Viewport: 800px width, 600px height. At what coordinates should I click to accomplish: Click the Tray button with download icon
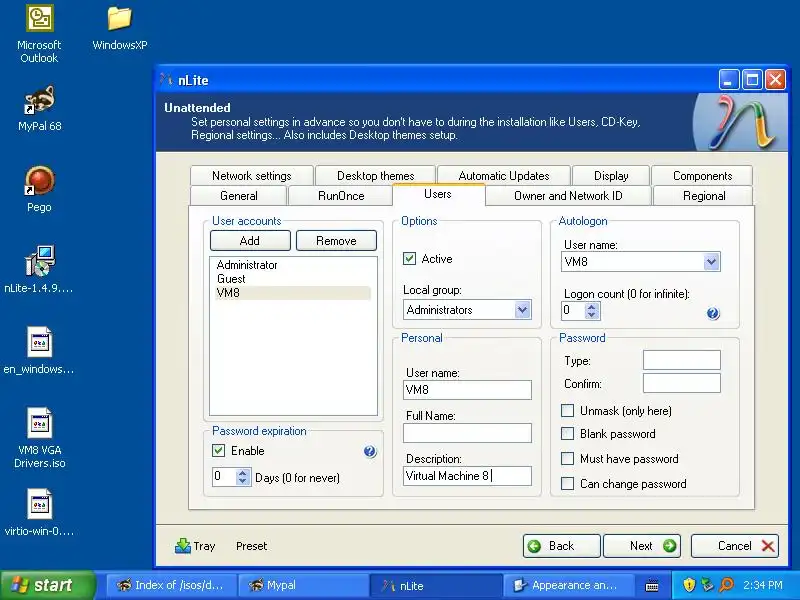195,546
